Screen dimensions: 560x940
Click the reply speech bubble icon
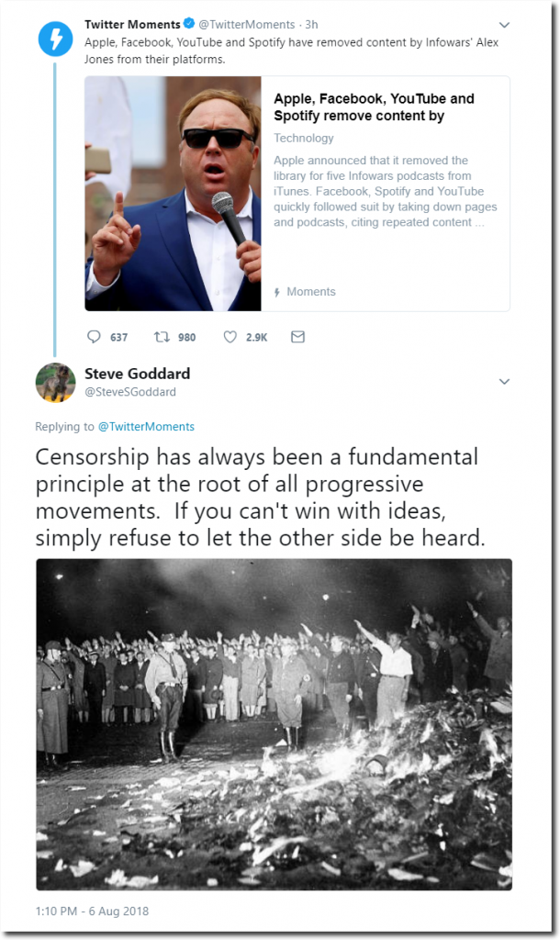(95, 336)
